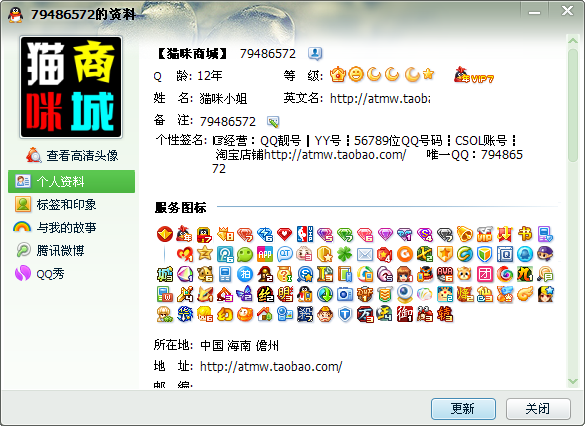Click the contact card icon next to 79486572
The width and height of the screenshot is (585, 426).
coord(315,54)
